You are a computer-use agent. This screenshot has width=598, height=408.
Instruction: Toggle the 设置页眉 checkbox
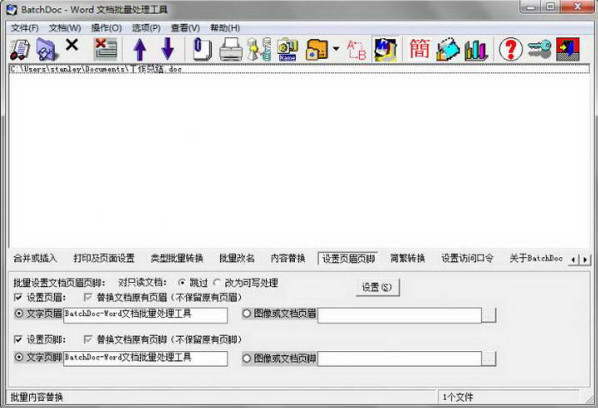18,297
